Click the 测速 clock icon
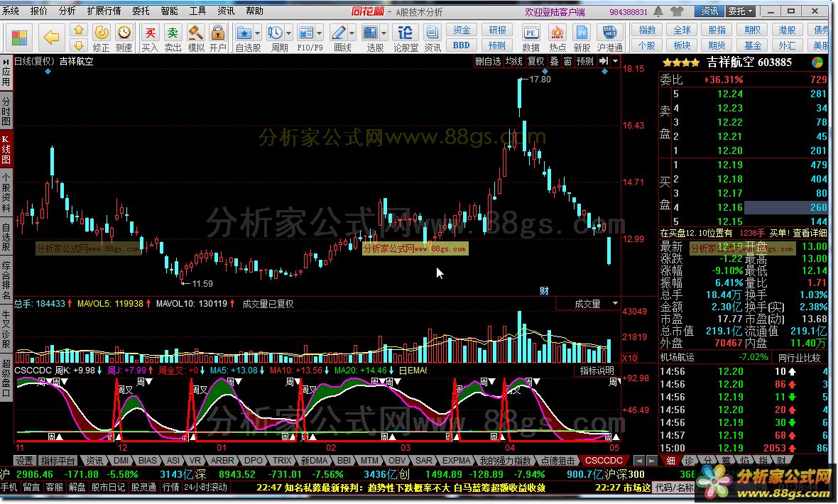The image size is (838, 504). (124, 33)
